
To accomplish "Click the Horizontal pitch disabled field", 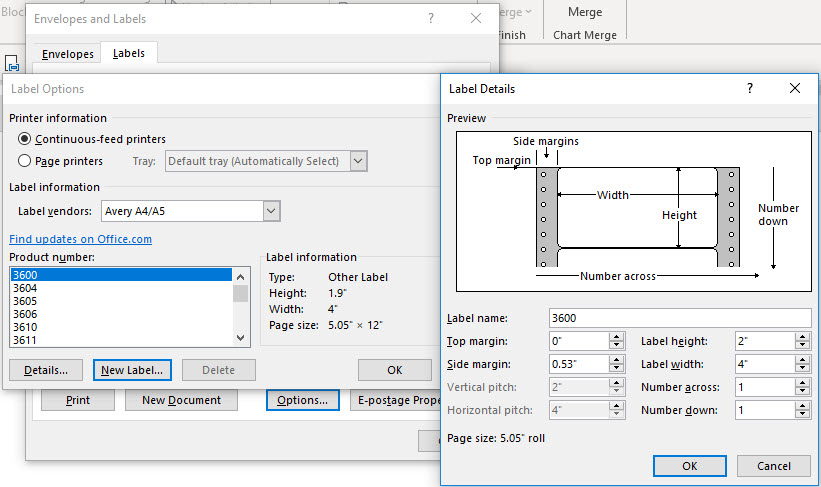I will coord(579,411).
